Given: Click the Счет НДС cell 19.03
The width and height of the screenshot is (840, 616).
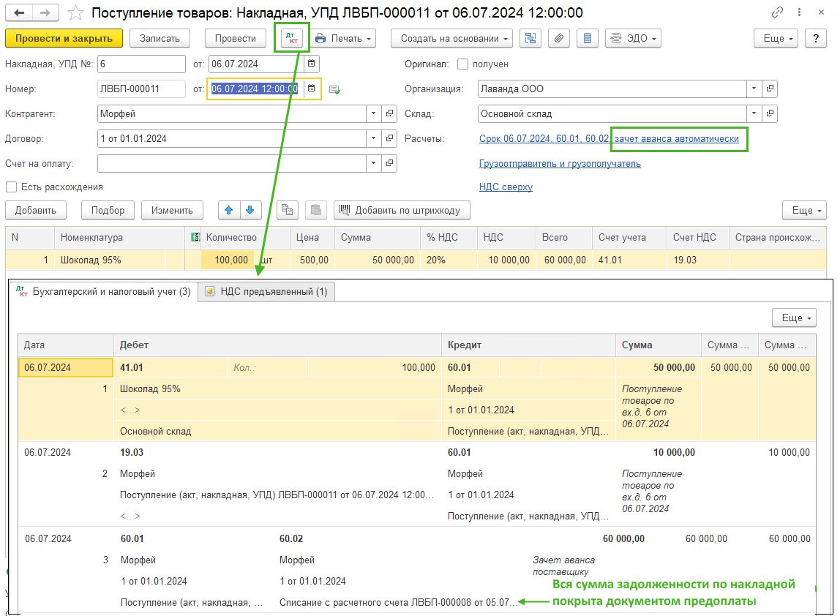Looking at the screenshot, I should 697,260.
